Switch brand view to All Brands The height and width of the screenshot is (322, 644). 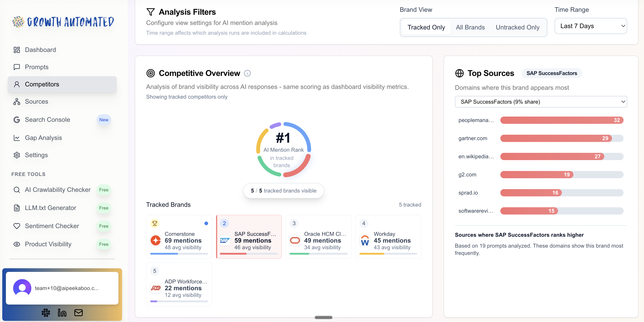click(470, 27)
